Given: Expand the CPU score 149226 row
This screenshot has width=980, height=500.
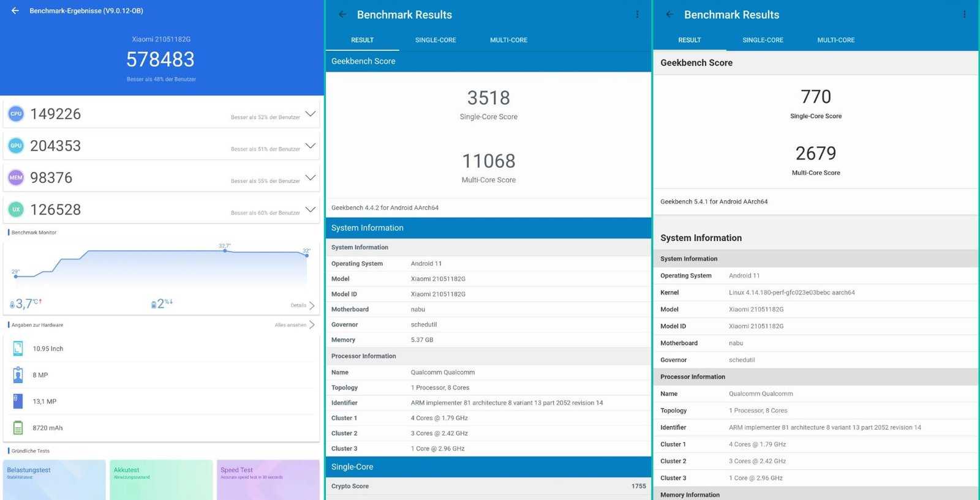Looking at the screenshot, I should pos(311,114).
